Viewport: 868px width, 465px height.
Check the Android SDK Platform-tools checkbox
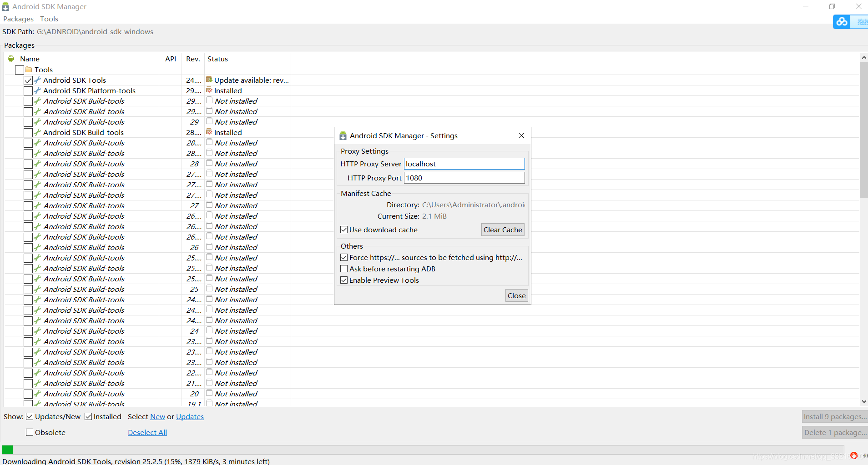click(28, 91)
